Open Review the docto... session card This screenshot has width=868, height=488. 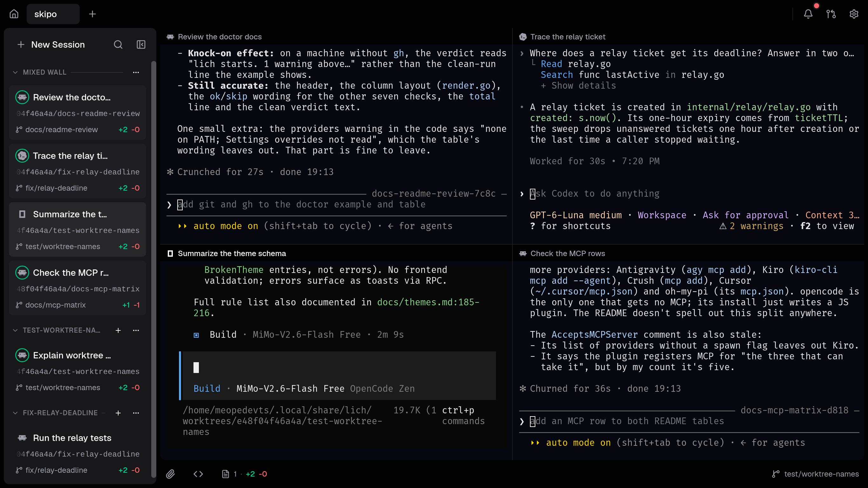click(x=78, y=112)
